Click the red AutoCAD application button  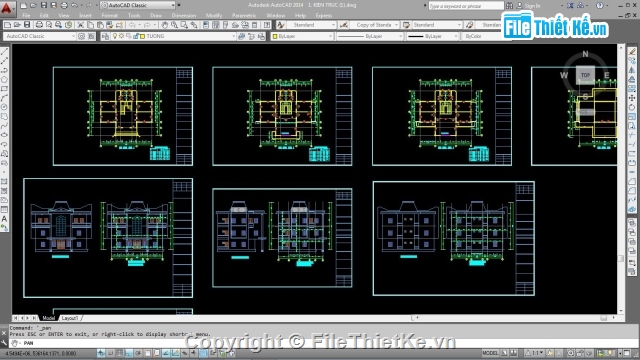pos(7,8)
